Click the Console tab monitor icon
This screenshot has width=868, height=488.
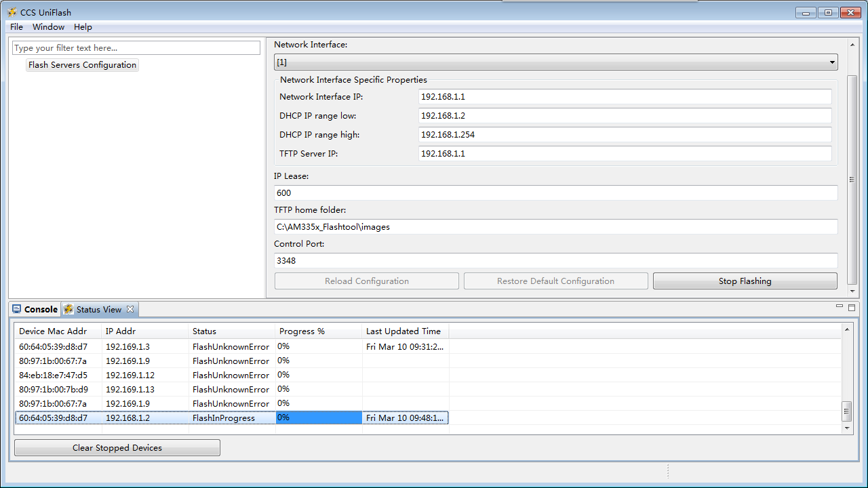(x=17, y=309)
